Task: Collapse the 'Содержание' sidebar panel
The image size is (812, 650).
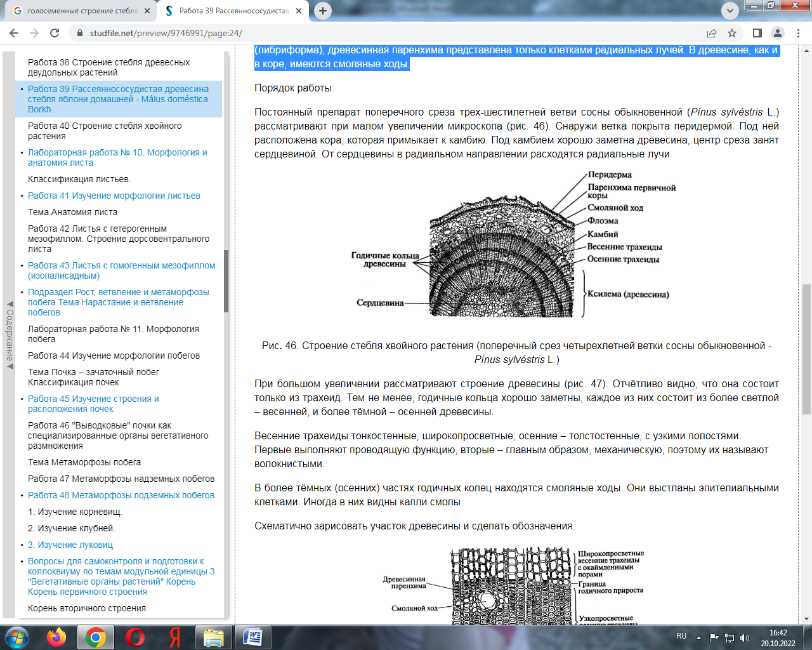Action: tap(9, 335)
